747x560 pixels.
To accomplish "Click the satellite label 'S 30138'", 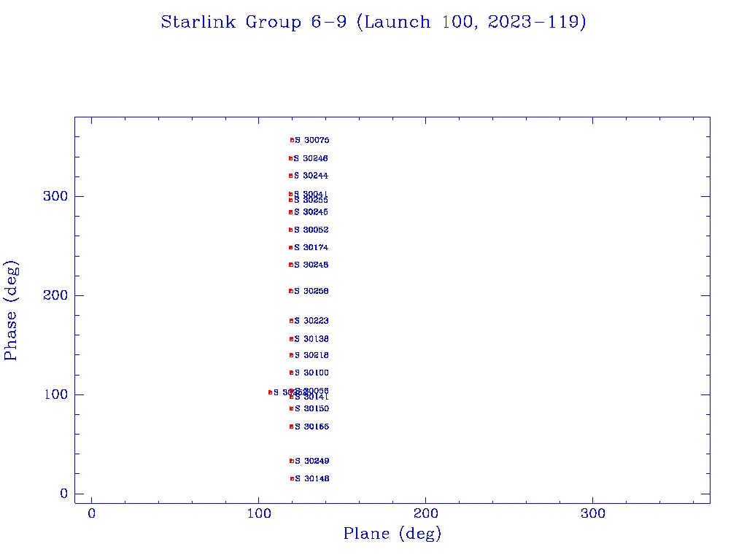I will point(311,339).
